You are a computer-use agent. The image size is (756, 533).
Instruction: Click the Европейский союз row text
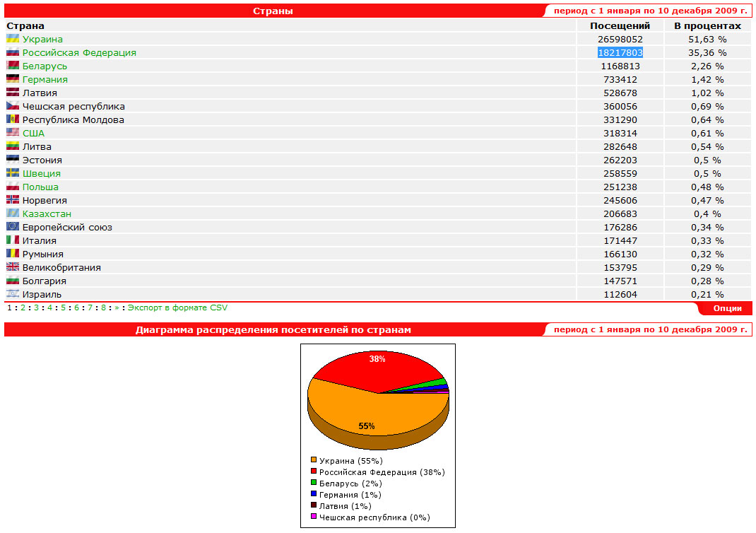tap(67, 227)
